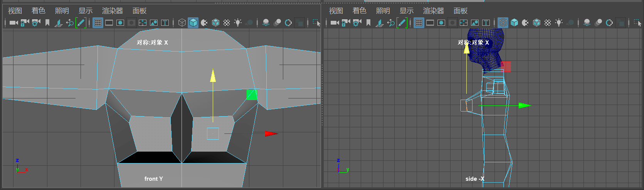The height and width of the screenshot is (190, 644).
Task: Toggle Field Chart in front view panel
Action: click(x=143, y=23)
